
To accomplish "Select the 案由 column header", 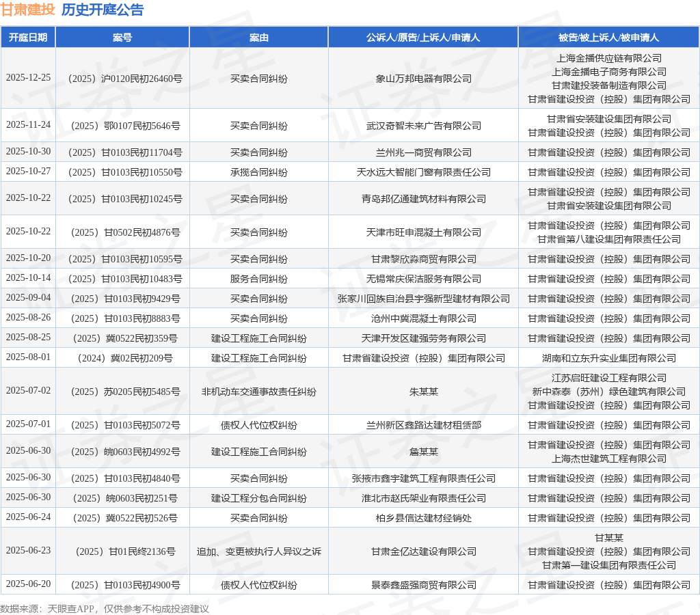I will coord(259,38).
